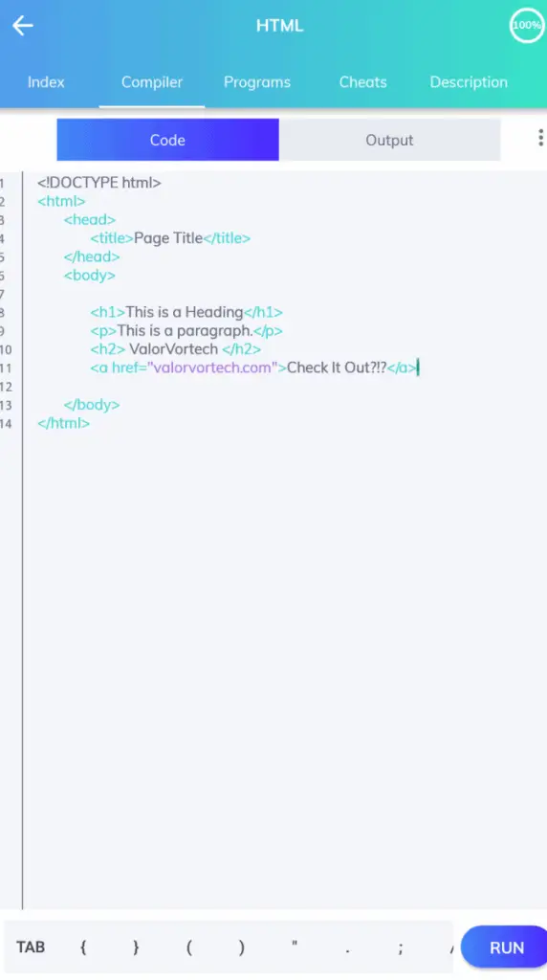Open the three-dot overflow menu

(x=540, y=138)
